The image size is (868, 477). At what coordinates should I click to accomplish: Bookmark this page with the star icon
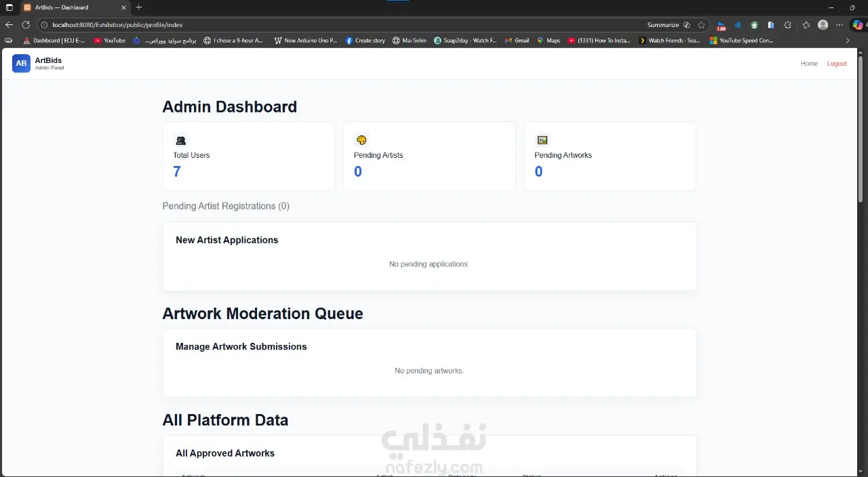pyautogui.click(x=701, y=25)
